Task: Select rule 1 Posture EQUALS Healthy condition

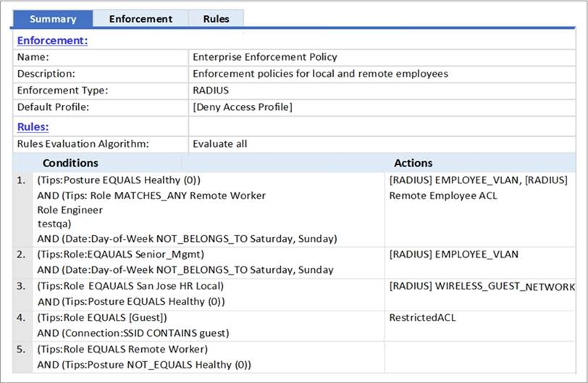Action: [119, 180]
